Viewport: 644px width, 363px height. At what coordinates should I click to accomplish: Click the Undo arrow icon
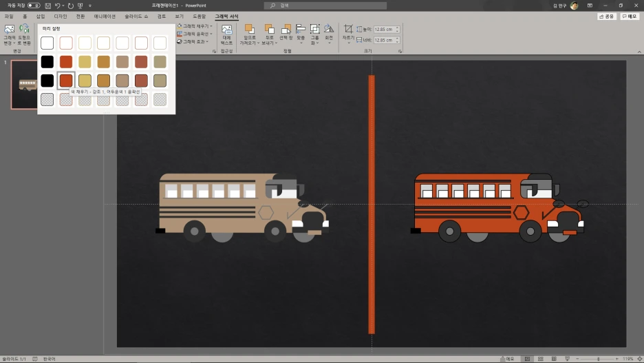(58, 6)
